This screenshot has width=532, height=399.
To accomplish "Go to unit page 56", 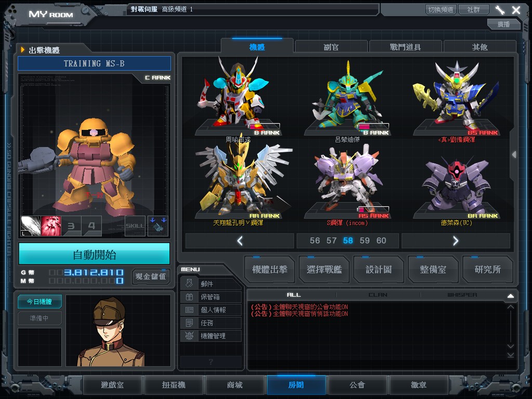I will click(x=314, y=241).
